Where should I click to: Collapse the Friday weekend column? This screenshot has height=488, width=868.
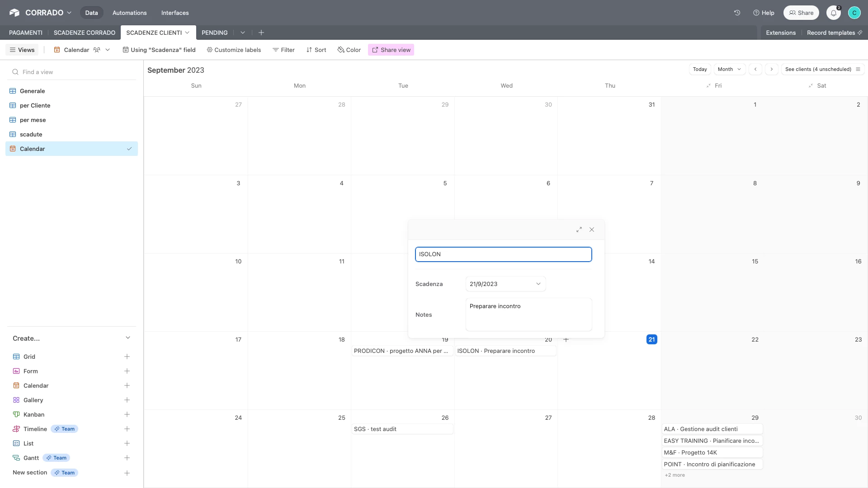point(708,86)
